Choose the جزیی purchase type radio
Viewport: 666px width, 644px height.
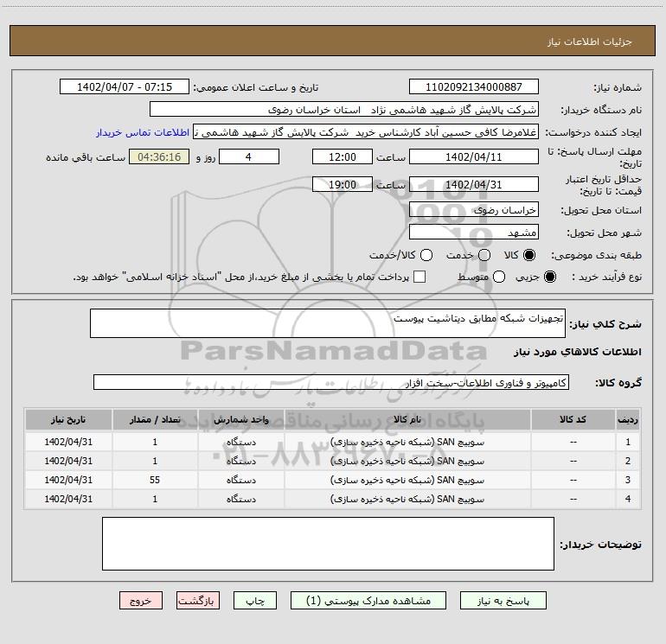(x=549, y=277)
